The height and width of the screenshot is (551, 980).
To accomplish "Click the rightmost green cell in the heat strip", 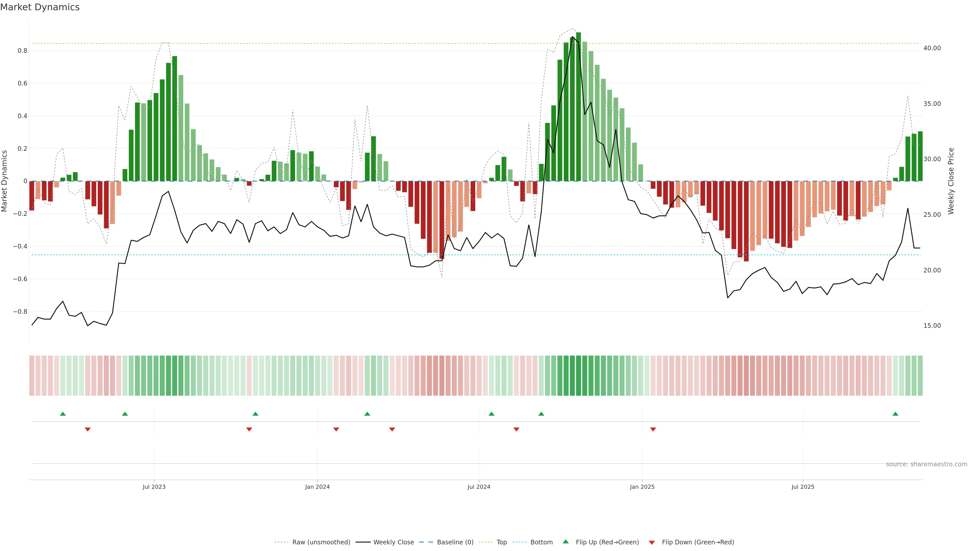I will coord(920,376).
